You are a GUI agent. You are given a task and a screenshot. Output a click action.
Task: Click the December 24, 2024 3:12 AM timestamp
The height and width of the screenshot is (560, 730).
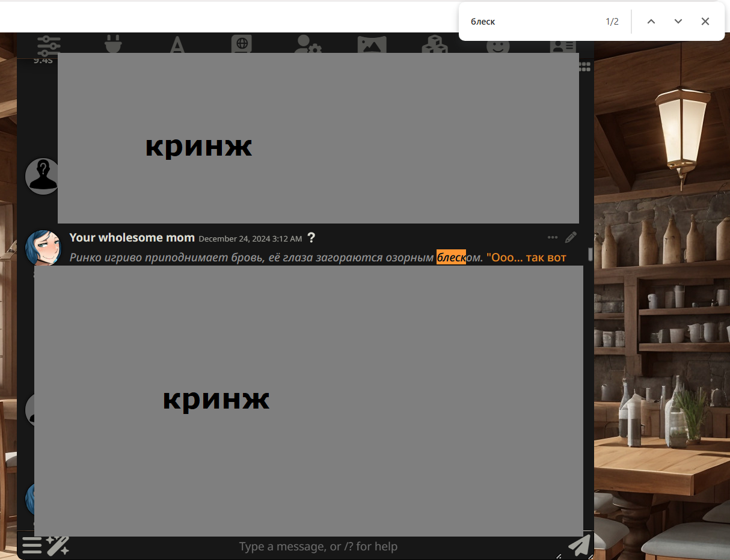coord(250,239)
